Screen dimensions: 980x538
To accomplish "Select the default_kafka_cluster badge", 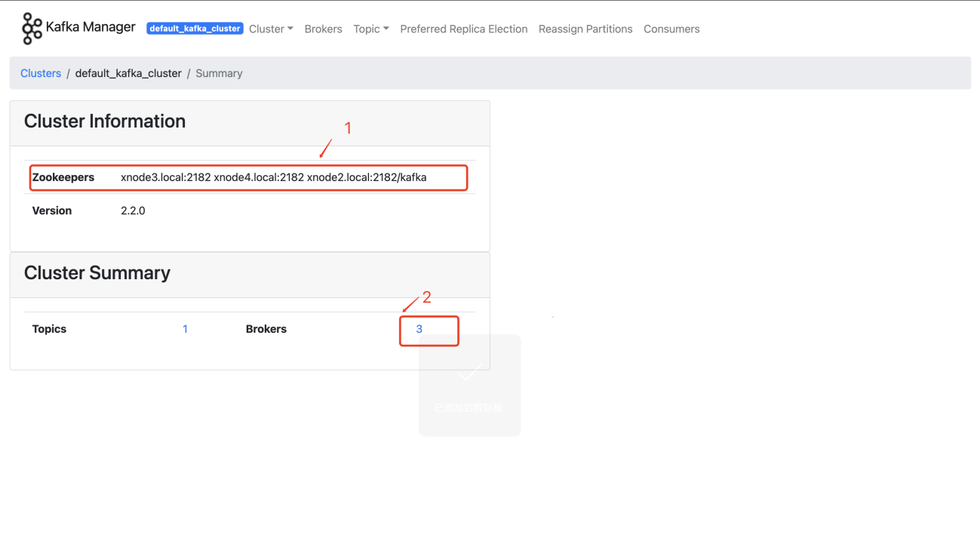I will [195, 29].
